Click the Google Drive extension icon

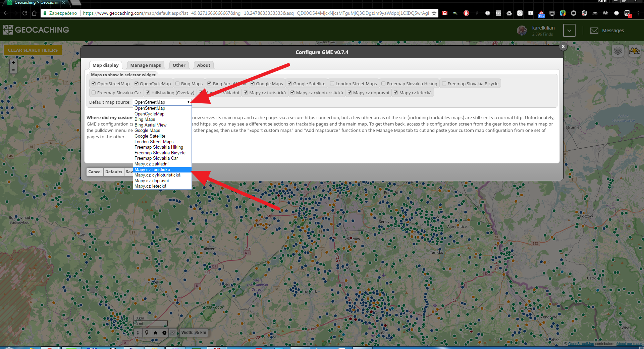point(509,13)
